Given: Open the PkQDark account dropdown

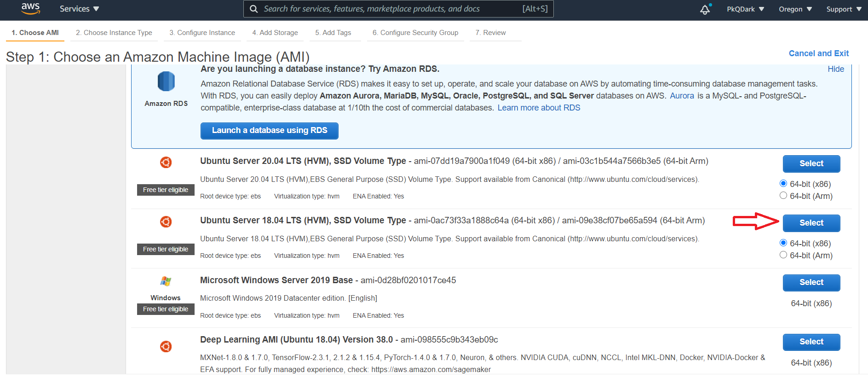Looking at the screenshot, I should tap(746, 9).
